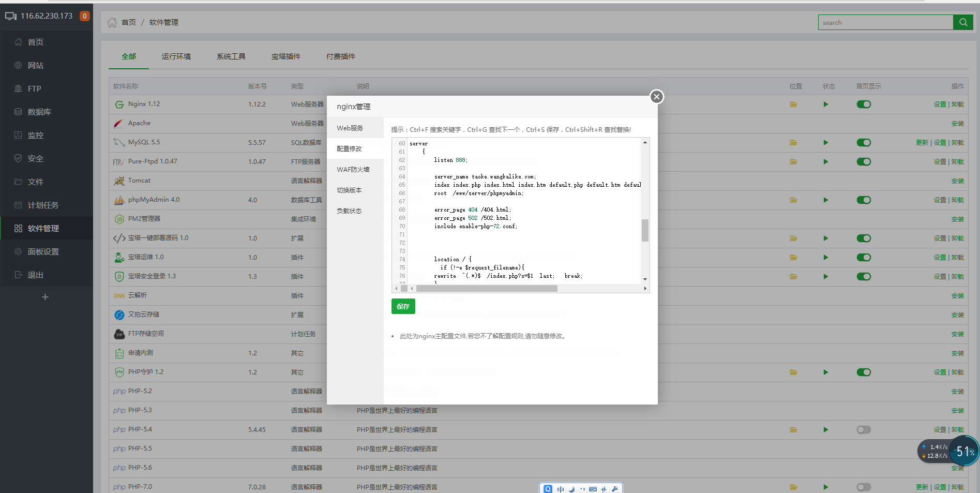This screenshot has height=493, width=980.
Task: Open the folder location icon for MySQL 5.5
Action: click(x=794, y=143)
